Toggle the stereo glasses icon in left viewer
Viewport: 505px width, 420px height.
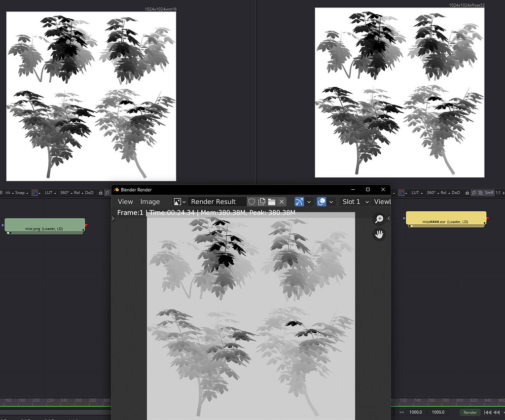(7, 192)
